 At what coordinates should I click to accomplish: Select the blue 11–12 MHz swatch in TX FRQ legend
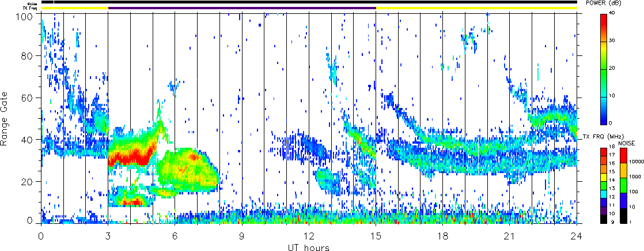click(x=603, y=202)
